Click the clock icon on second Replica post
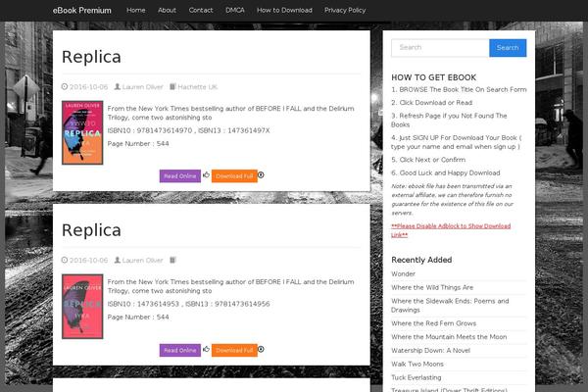 tap(65, 260)
